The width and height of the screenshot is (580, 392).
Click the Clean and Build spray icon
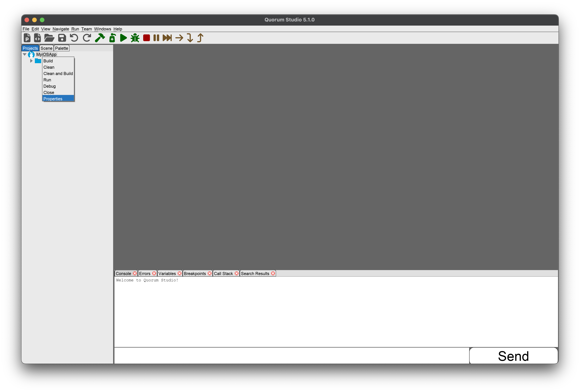[112, 38]
